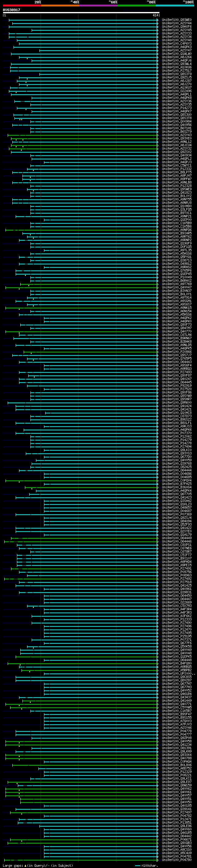The image size is (197, 868).
Task: Select hit UniRef100_C5IFT7
Action: [176, 555]
